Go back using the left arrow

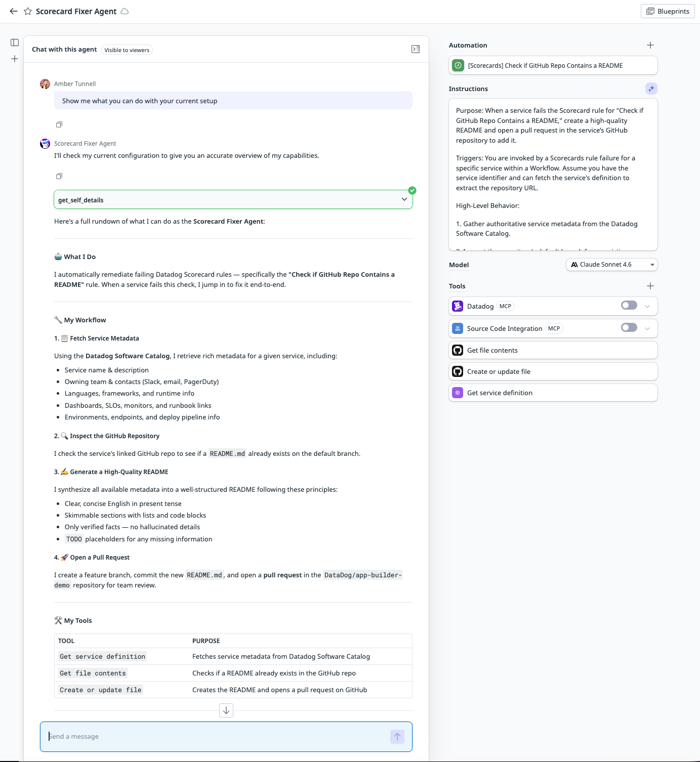click(x=14, y=11)
